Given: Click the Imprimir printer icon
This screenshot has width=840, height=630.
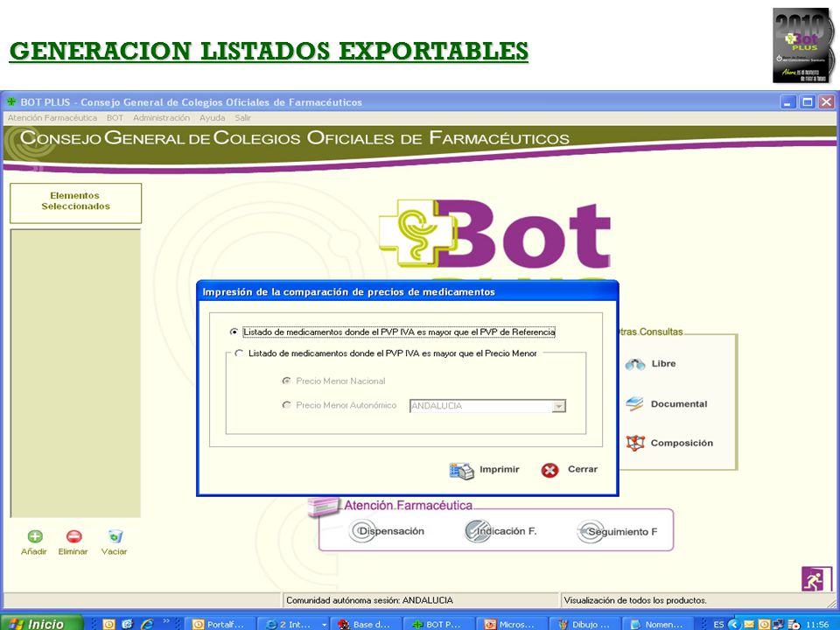Looking at the screenshot, I should coord(462,471).
